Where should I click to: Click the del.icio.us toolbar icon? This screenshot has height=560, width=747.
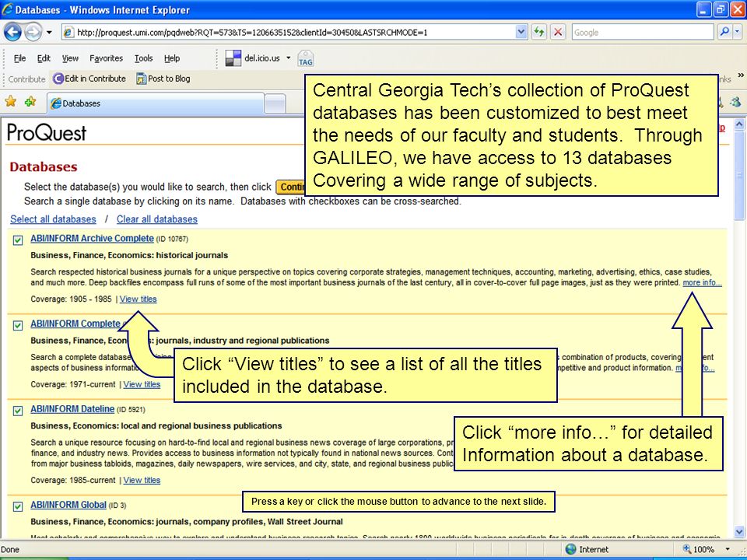click(x=233, y=58)
